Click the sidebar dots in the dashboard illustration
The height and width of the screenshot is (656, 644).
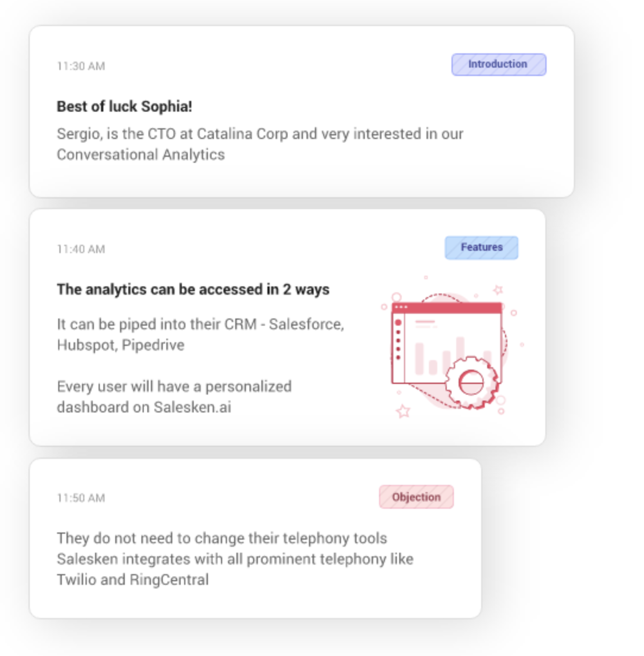click(398, 340)
